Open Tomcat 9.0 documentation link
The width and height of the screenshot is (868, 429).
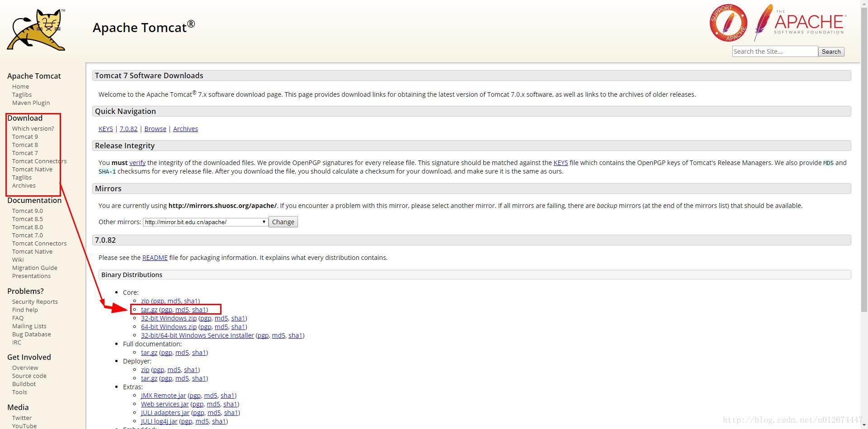28,211
